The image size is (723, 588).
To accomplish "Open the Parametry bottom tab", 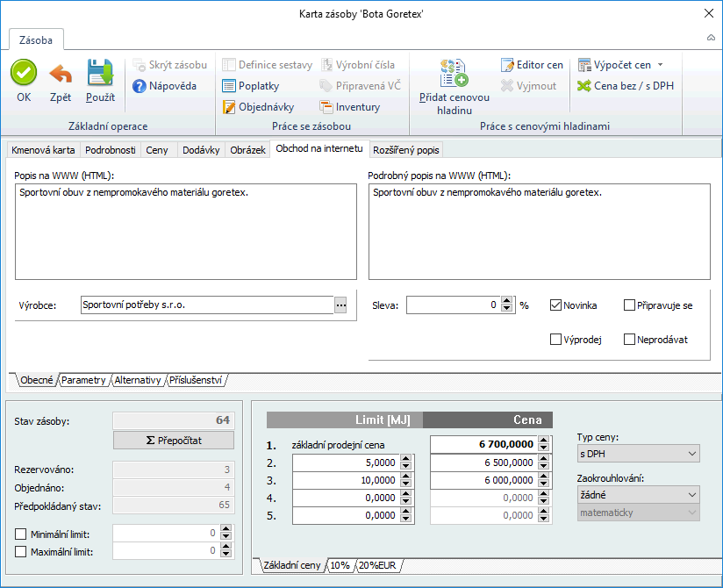I will (x=84, y=380).
